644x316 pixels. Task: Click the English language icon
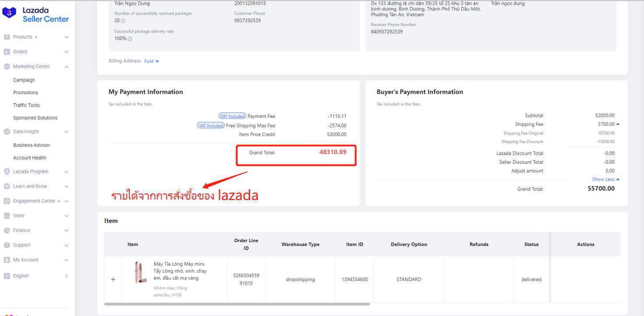tap(7, 276)
